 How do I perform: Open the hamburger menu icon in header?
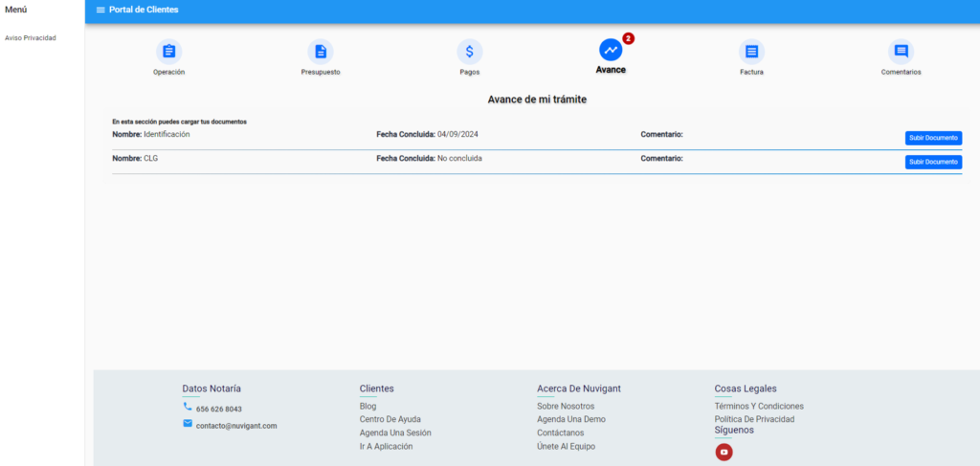click(100, 10)
